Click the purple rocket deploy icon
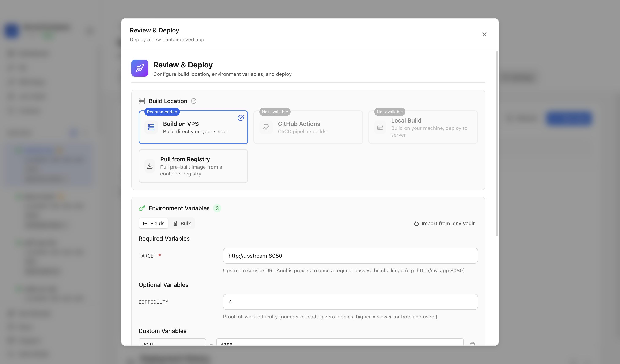 [x=140, y=68]
